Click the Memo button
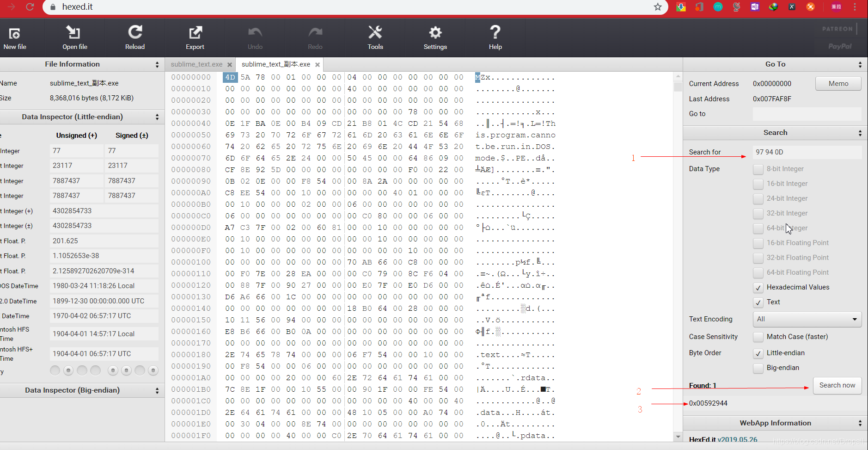The image size is (868, 450). click(838, 84)
